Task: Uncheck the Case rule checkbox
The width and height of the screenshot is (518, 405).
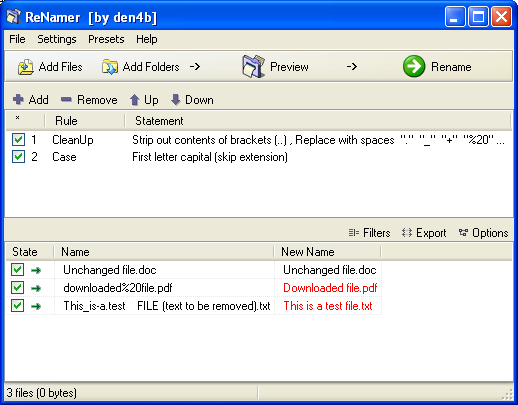Action: 18,156
